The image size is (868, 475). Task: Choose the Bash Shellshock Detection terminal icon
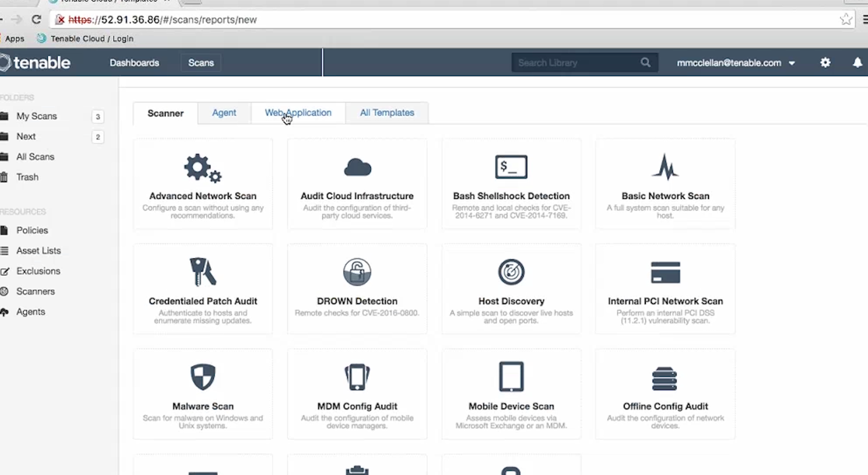[511, 167]
